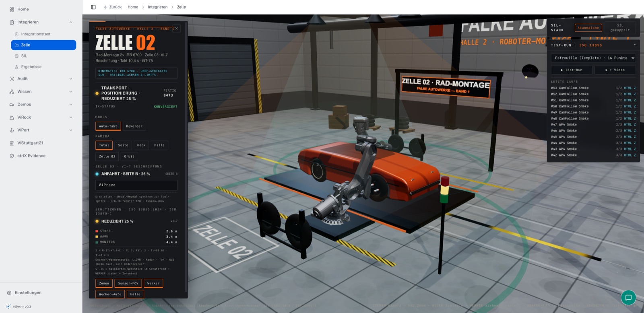This screenshot has height=313, width=644.
Task: Click the Audit scan icon
Action: point(12,79)
